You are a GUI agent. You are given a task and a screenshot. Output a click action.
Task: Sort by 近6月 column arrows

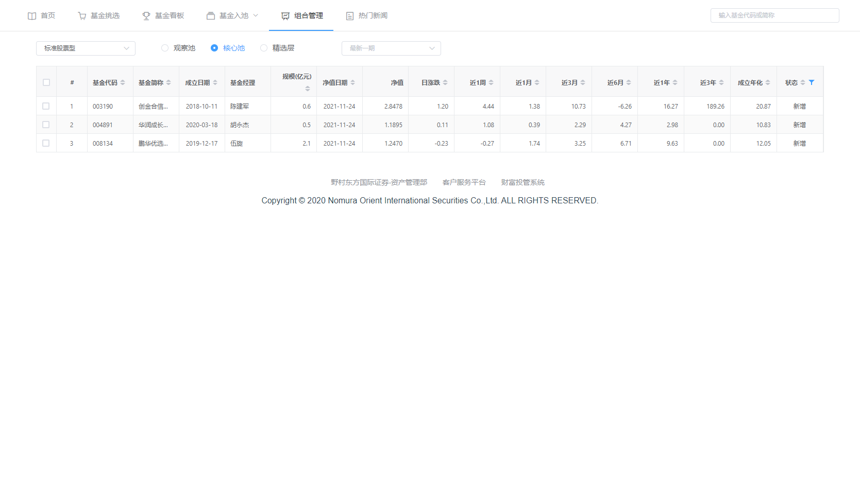point(629,82)
